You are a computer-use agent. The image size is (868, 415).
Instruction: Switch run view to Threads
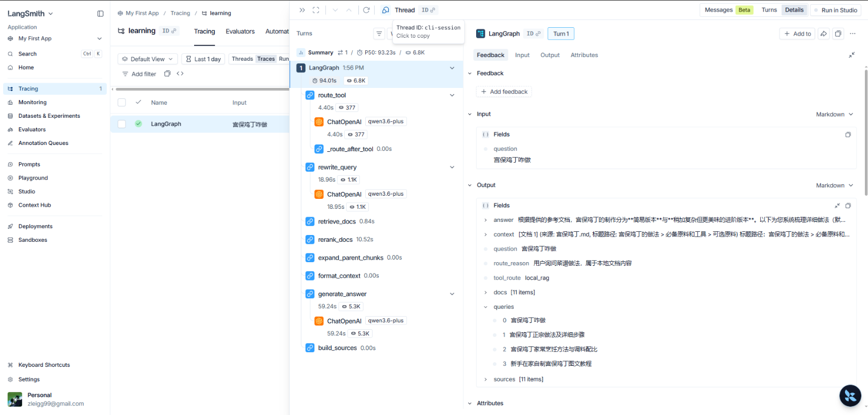coord(242,59)
